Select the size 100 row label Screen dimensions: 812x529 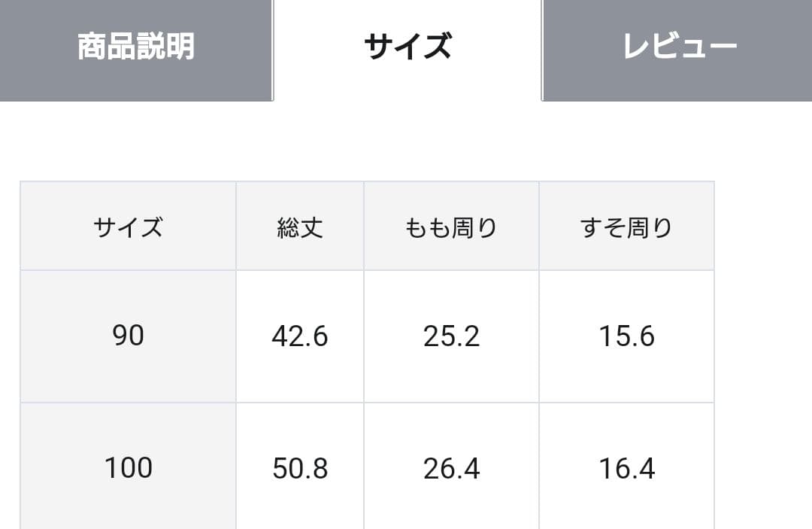tap(128, 468)
